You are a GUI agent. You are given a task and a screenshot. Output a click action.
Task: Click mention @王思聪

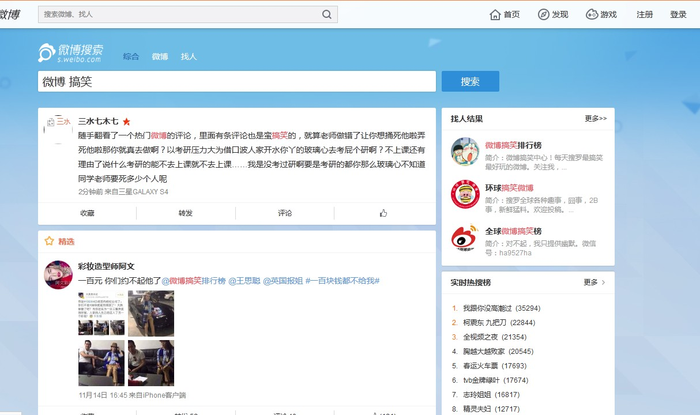click(x=244, y=281)
